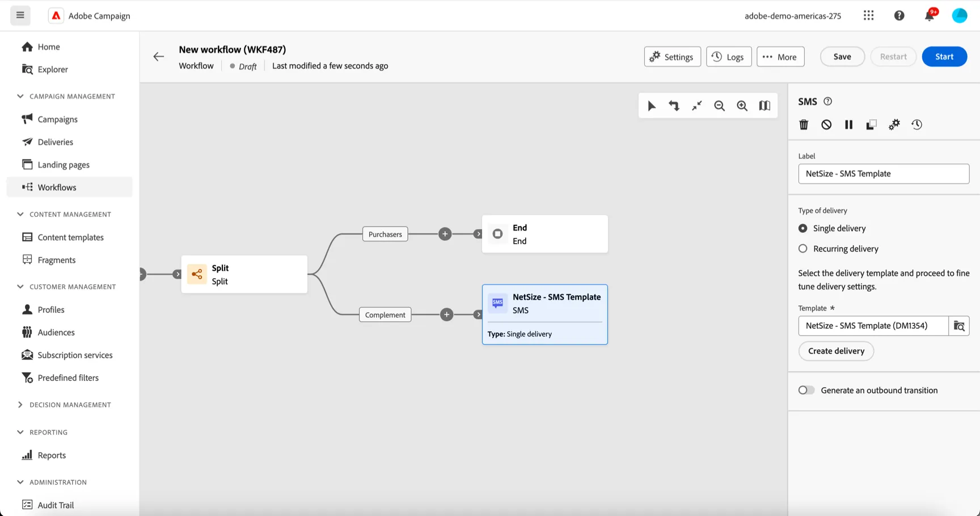Collapse the Customer Management section
980x516 pixels.
click(x=20, y=287)
